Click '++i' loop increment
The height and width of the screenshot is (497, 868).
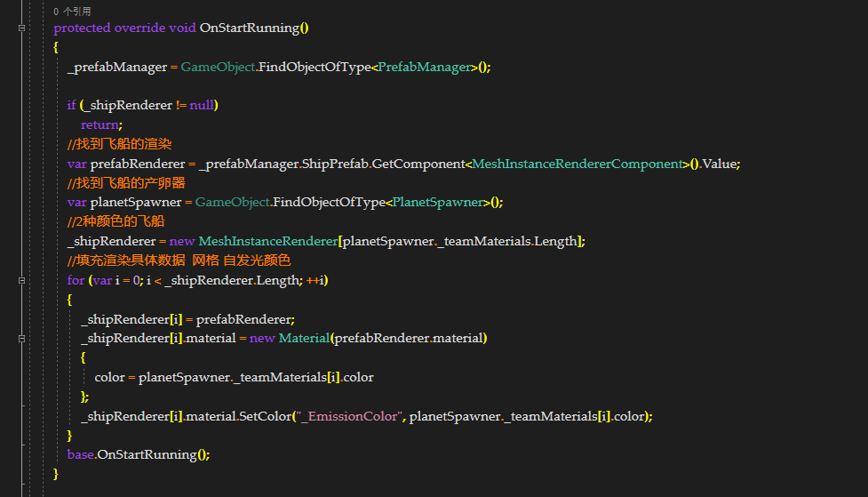pyautogui.click(x=315, y=280)
